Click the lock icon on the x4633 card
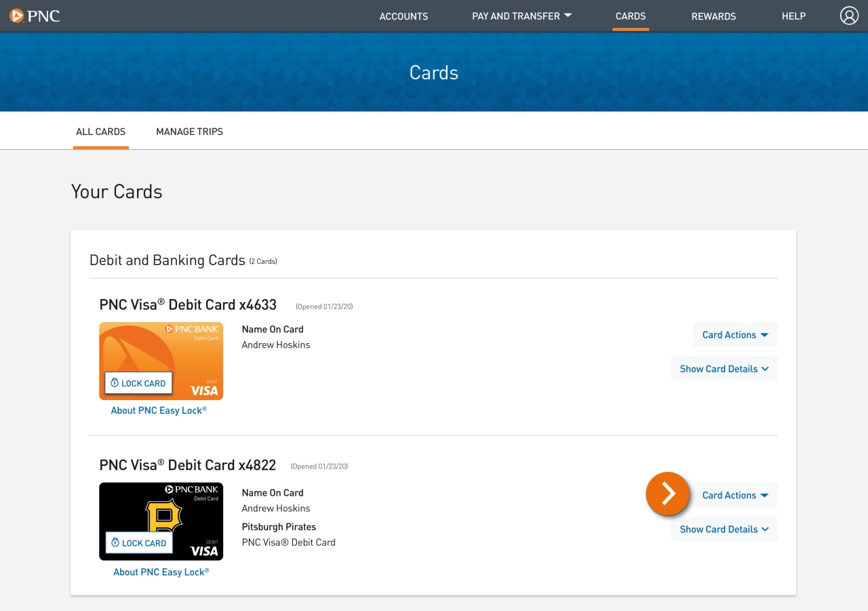 (113, 383)
